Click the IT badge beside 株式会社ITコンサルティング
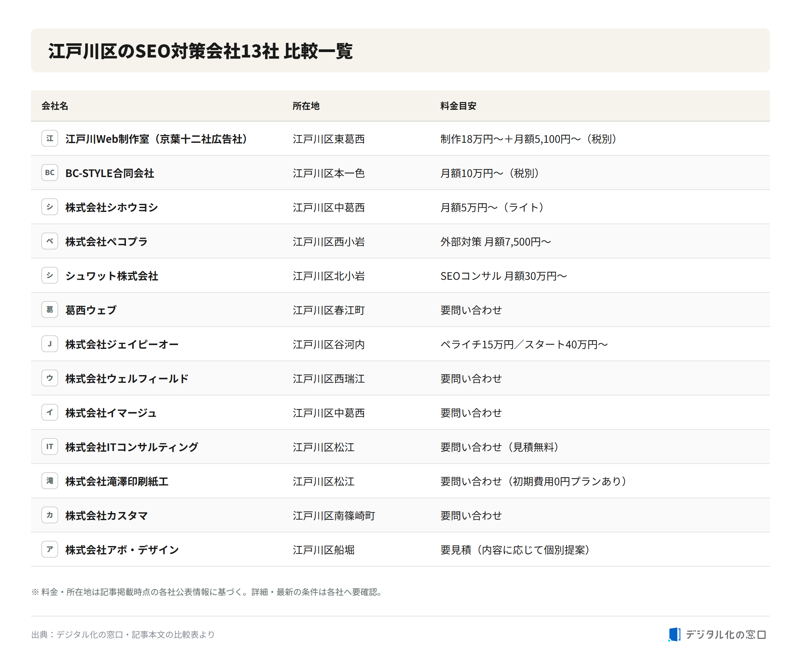This screenshot has height=672, width=801. (x=50, y=446)
